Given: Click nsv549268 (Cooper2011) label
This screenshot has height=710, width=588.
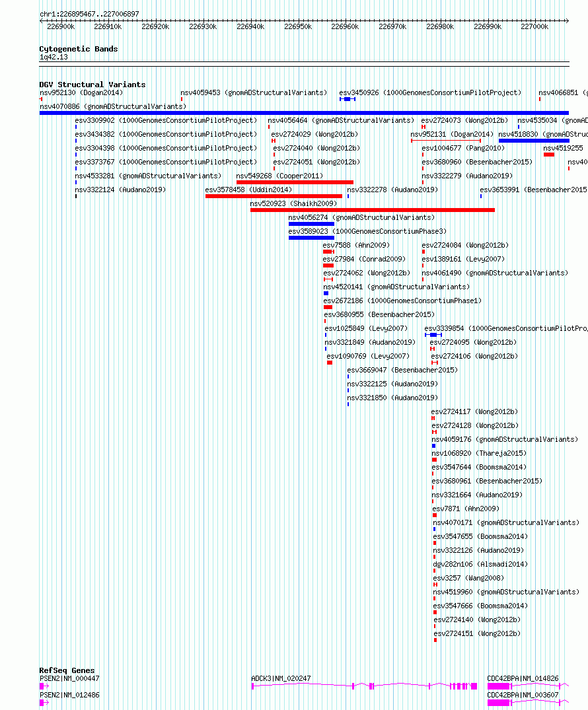Looking at the screenshot, I should (x=279, y=176).
